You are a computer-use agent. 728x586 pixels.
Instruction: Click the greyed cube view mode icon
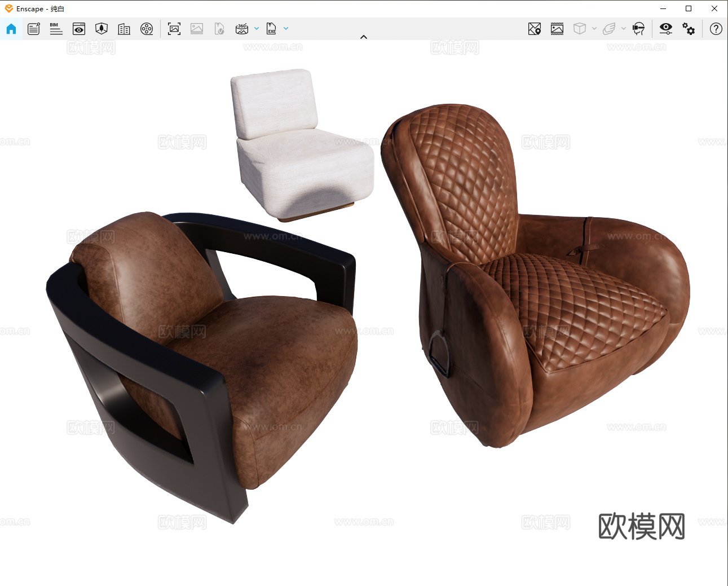pyautogui.click(x=579, y=29)
